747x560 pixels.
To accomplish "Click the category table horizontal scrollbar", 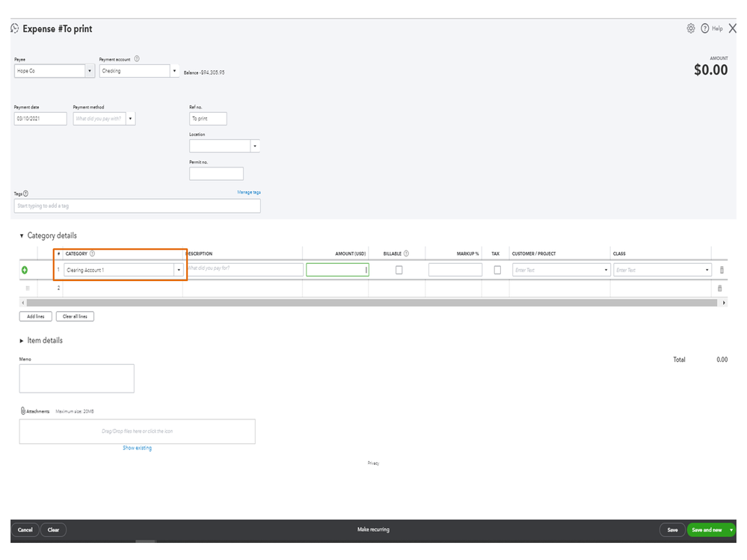I will tap(372, 303).
